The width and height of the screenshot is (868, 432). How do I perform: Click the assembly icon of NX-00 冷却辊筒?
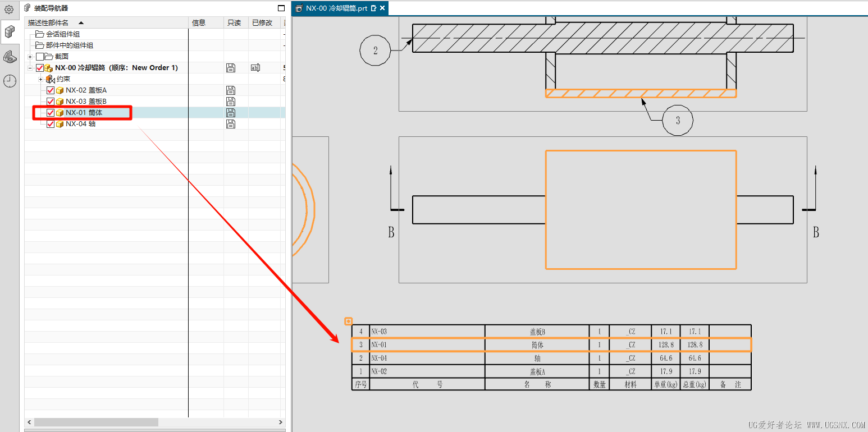point(49,68)
